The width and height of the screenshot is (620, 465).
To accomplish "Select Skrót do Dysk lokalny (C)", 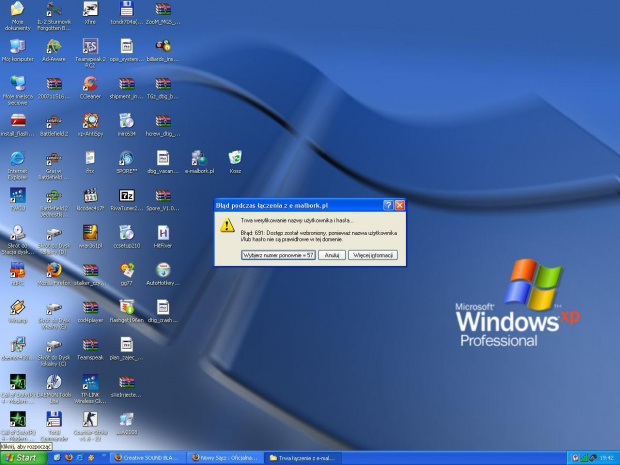I will click(54, 351).
